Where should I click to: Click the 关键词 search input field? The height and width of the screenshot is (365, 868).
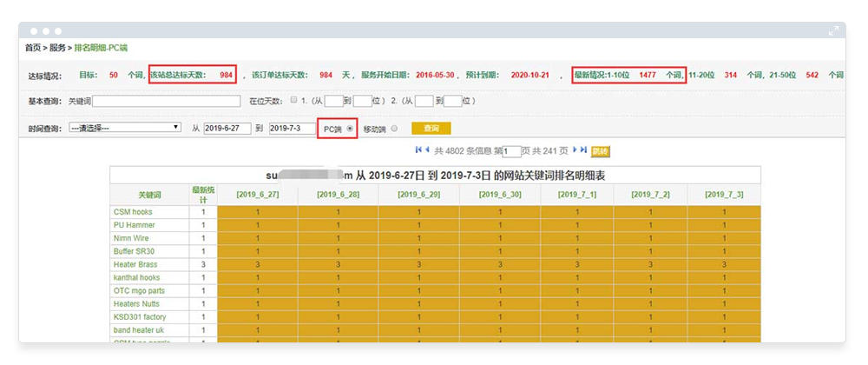coord(166,101)
